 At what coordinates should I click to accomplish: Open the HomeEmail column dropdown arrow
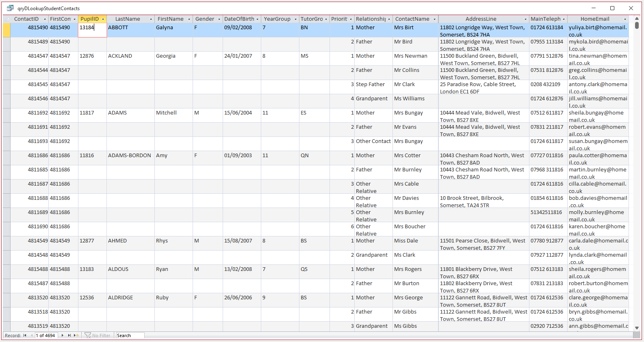[x=625, y=19]
